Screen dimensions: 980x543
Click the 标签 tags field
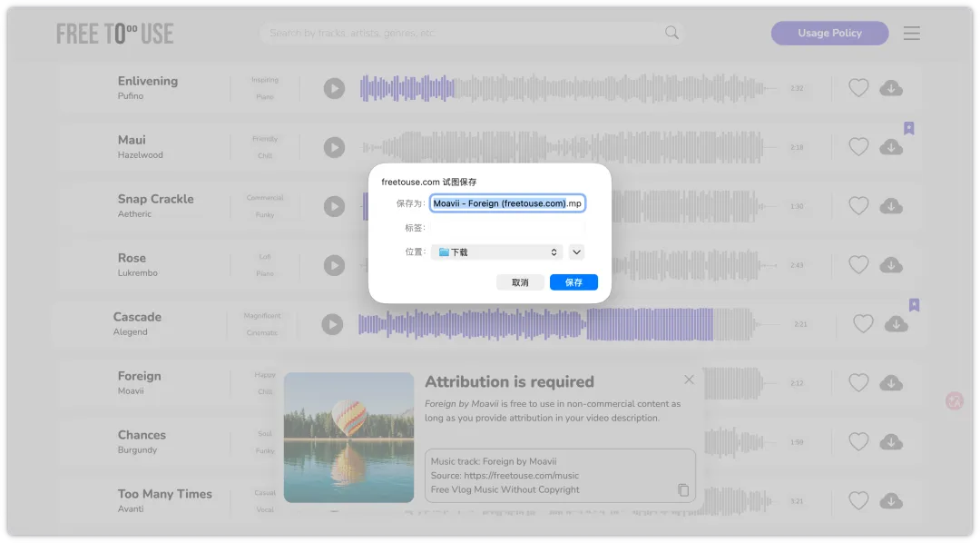click(x=507, y=228)
